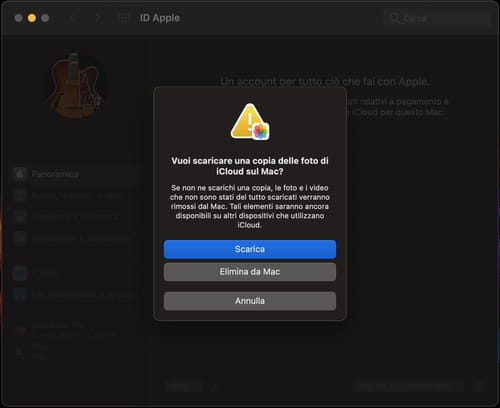
Task: Open Pagamento e spedizione sidebar item
Action: point(80,238)
